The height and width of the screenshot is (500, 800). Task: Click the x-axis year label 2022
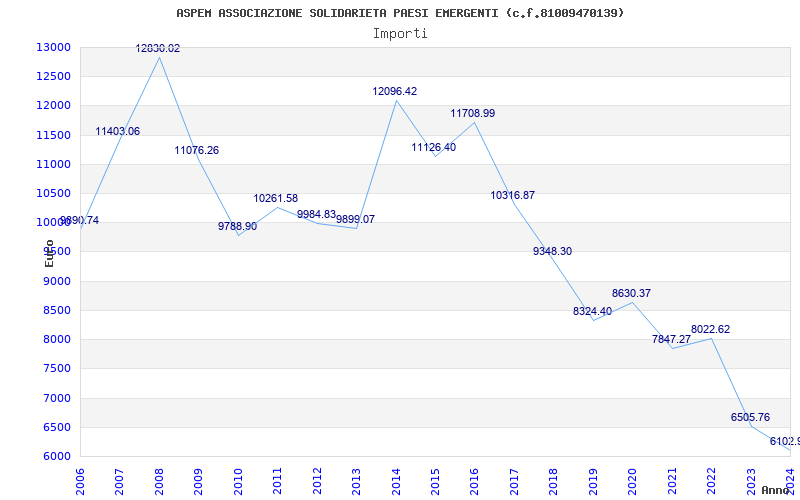coord(711,481)
